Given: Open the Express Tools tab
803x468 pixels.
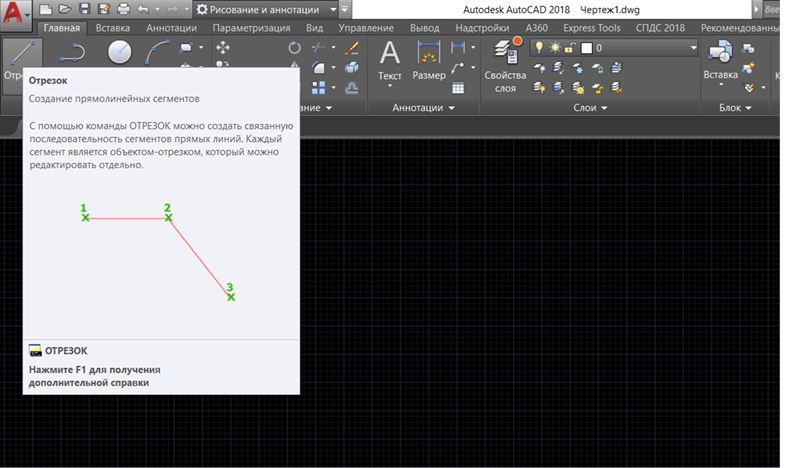Looking at the screenshot, I should pos(592,29).
